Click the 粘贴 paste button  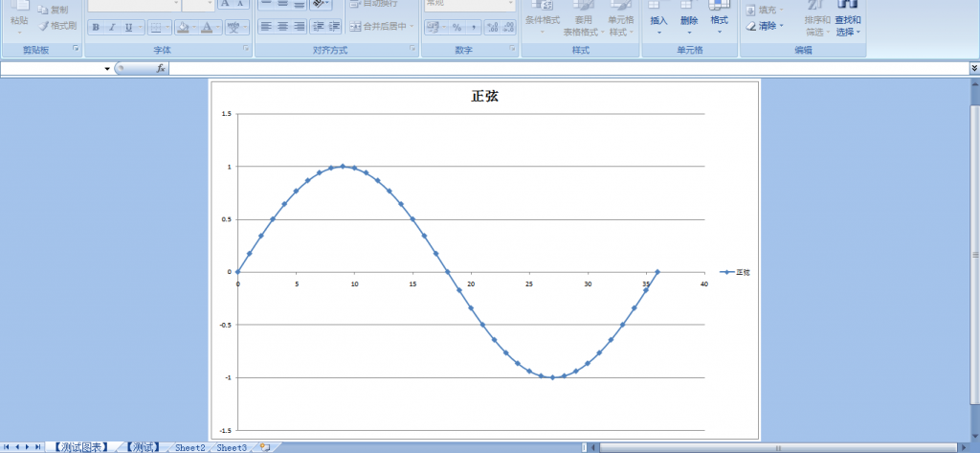(19, 15)
